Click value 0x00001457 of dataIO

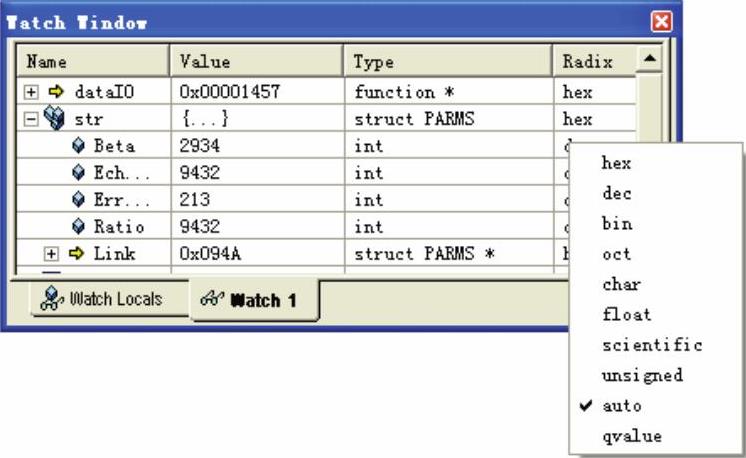[230, 91]
